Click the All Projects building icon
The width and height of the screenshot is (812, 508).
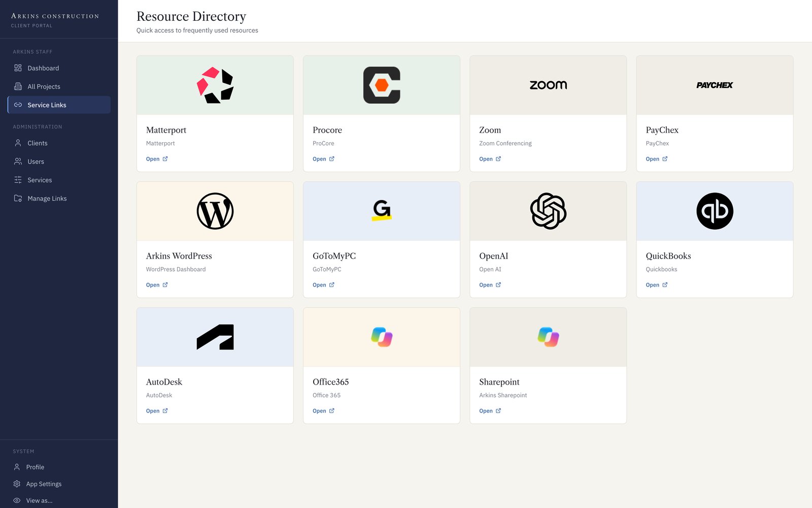(18, 86)
